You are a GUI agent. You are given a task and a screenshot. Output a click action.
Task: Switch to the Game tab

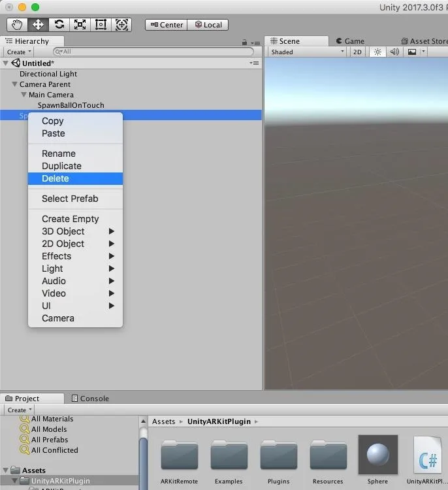click(x=350, y=41)
